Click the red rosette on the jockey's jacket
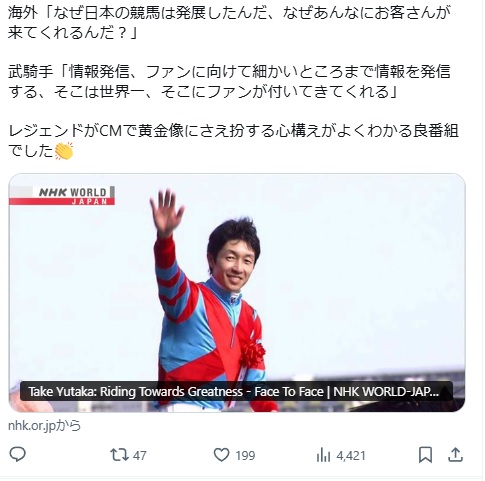485x481 pixels. tap(253, 353)
